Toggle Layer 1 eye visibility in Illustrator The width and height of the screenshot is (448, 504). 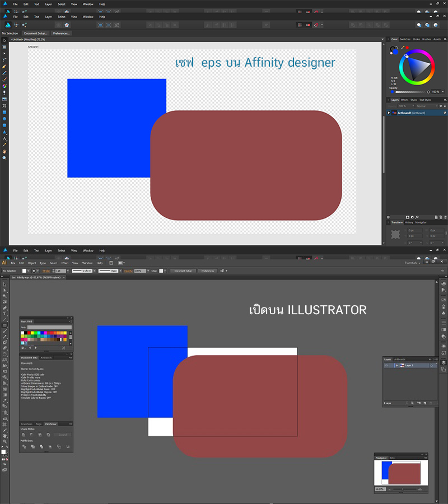386,366
